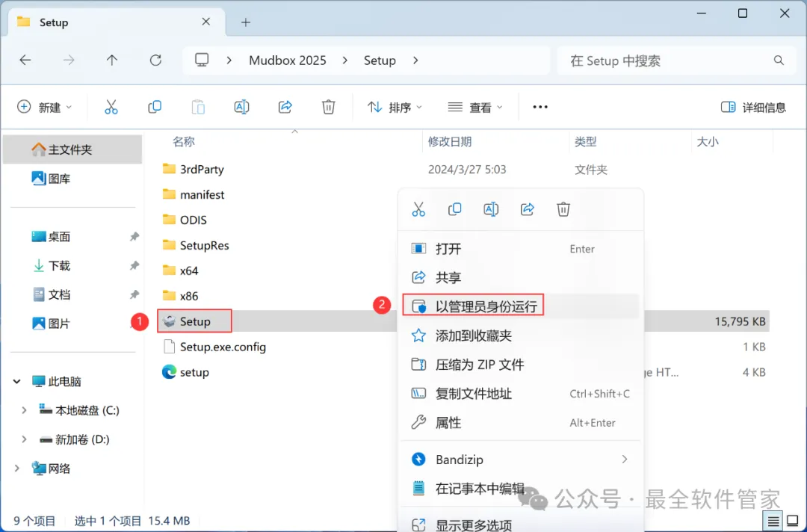
Task: Open the 排序 (Sort) dropdown
Action: [395, 107]
